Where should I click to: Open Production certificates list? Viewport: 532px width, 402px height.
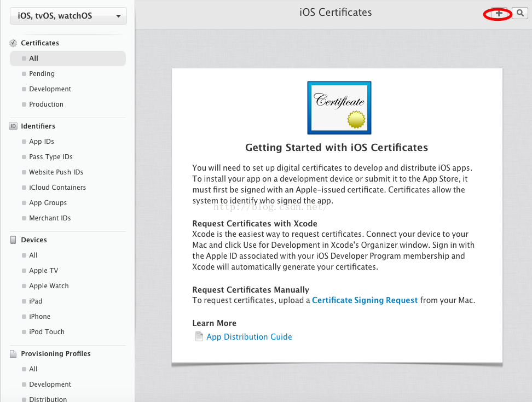(46, 104)
